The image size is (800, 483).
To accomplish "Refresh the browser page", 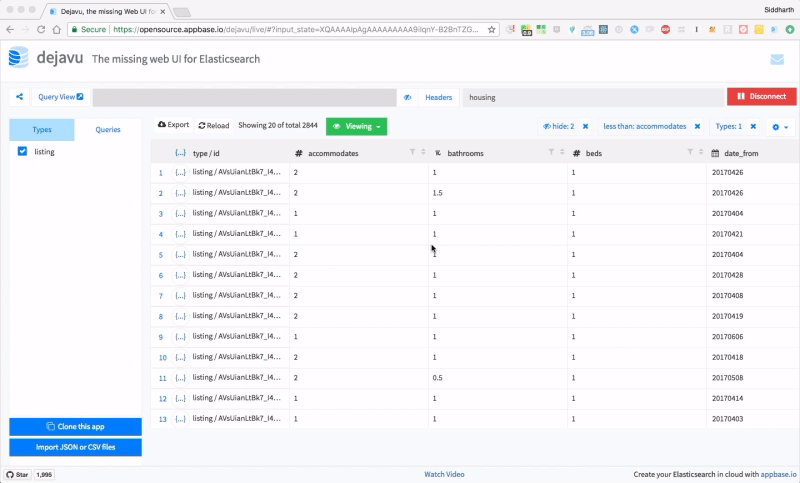I will pos(41,30).
